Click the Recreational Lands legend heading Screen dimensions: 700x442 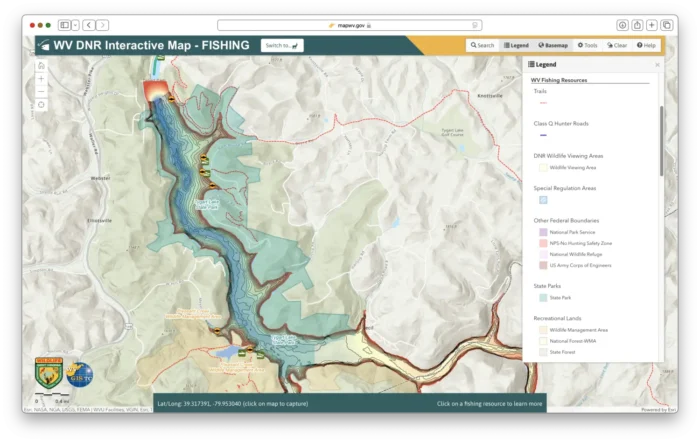click(x=557, y=318)
